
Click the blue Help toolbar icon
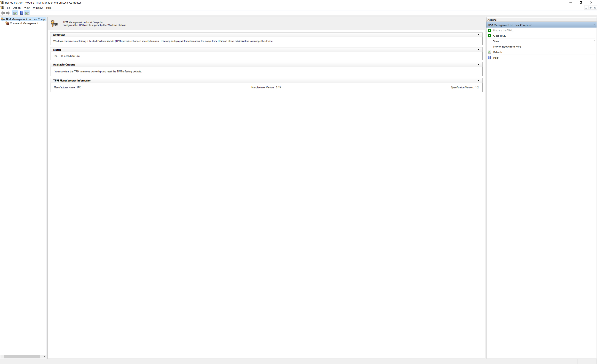click(x=21, y=13)
